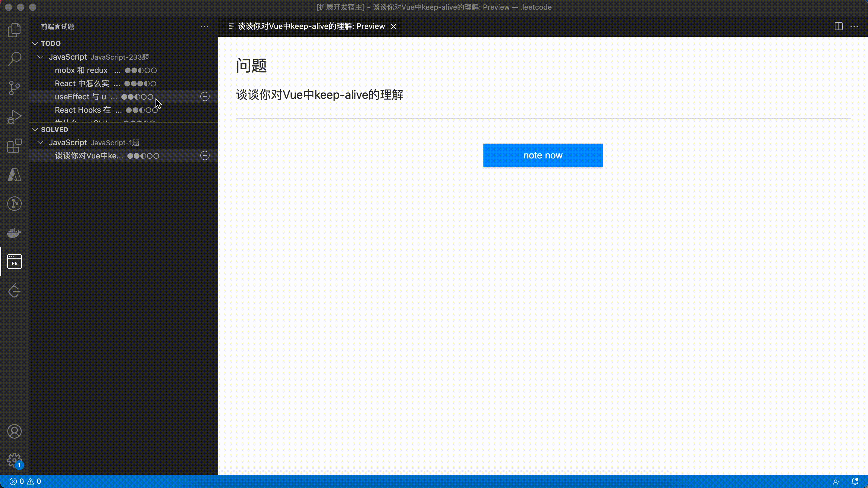Click the split editor icon
This screenshot has width=868, height=488.
click(838, 26)
